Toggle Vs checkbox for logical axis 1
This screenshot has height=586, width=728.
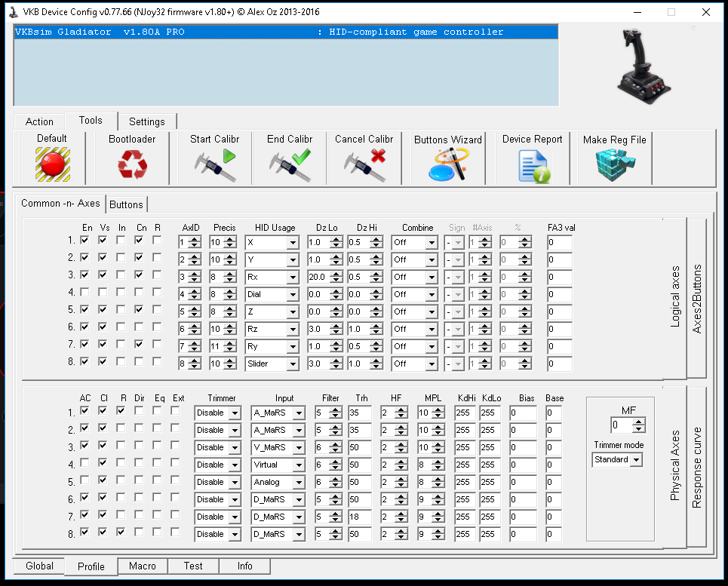(103, 240)
